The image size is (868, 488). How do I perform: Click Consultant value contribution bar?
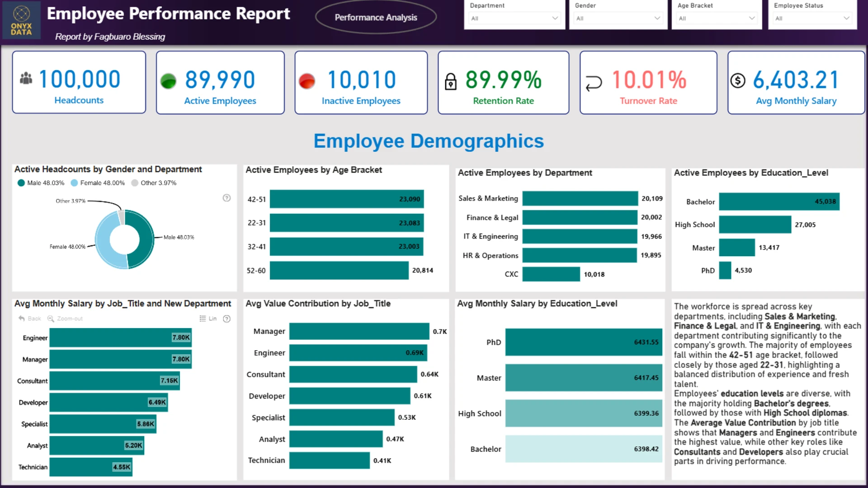[354, 374]
